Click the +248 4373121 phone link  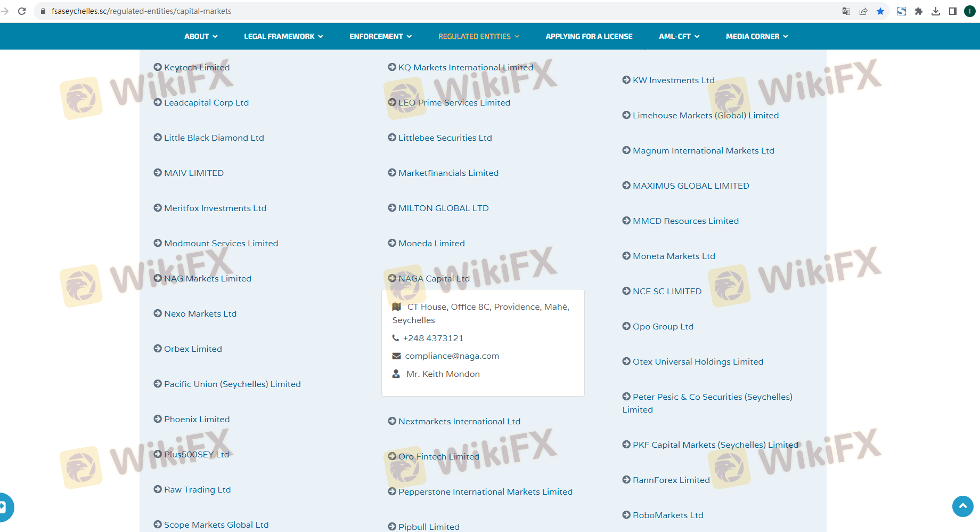(433, 338)
